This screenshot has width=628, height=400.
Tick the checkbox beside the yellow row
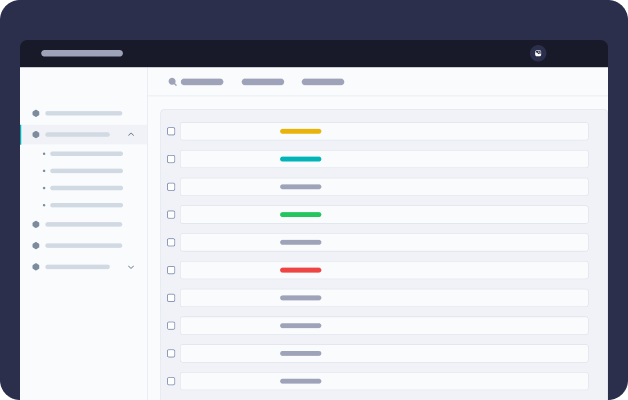[171, 131]
